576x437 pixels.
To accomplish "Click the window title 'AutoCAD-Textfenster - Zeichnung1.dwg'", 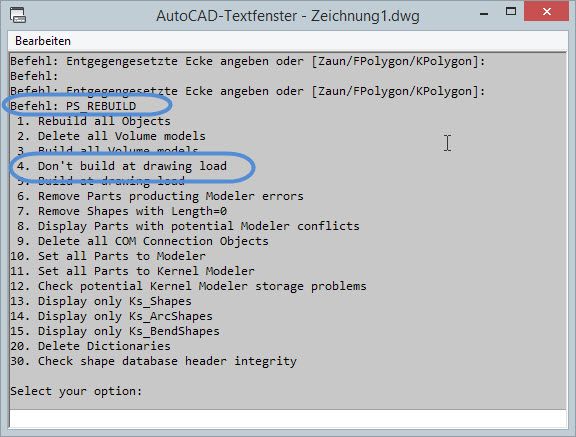I will 288,16.
